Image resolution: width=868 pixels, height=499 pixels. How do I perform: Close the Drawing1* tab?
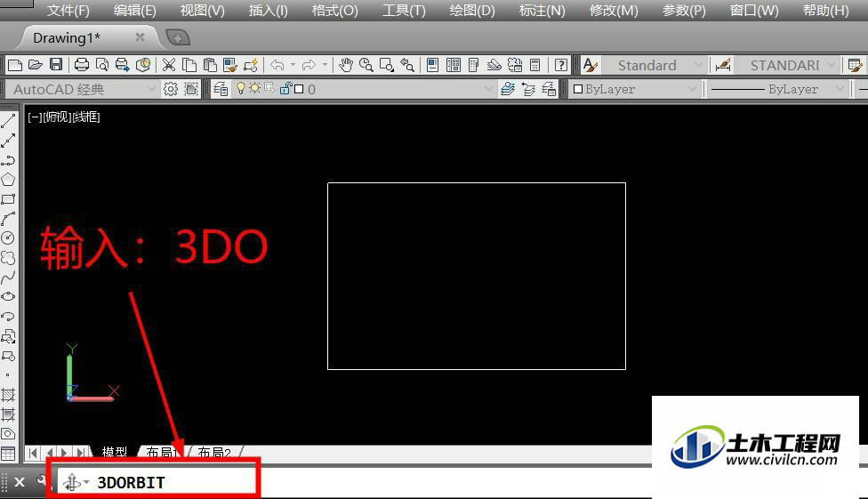click(x=140, y=37)
